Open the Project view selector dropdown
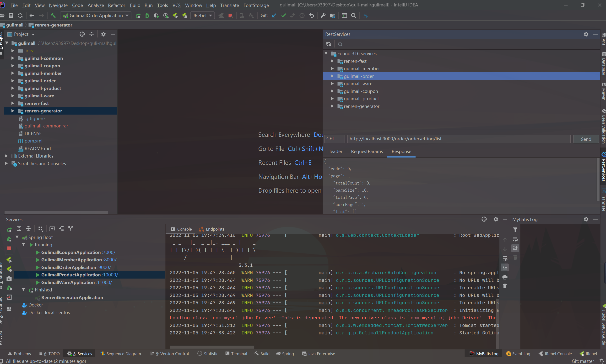Image resolution: width=606 pixels, height=364 pixels. click(21, 34)
